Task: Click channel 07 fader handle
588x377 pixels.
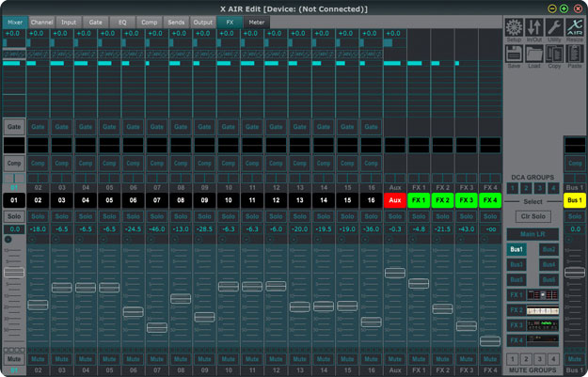Action: [x=157, y=327]
